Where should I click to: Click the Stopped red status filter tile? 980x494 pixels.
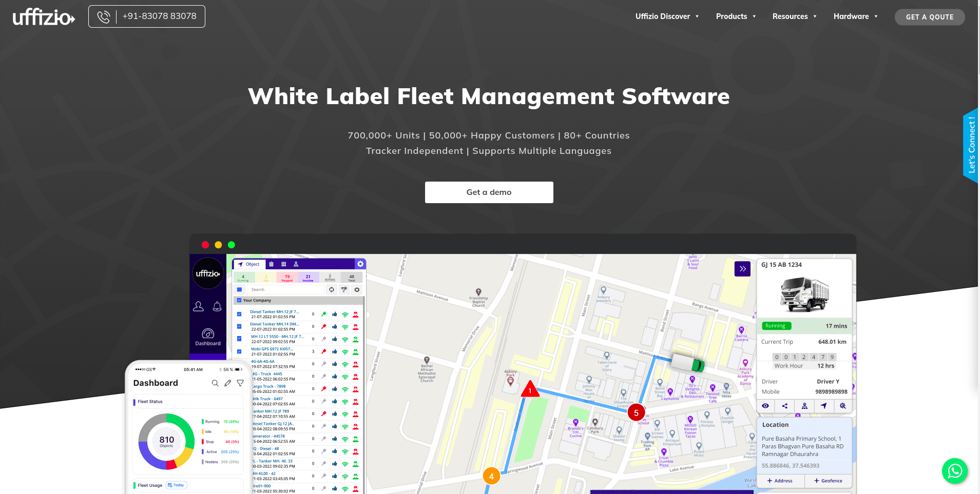[287, 278]
